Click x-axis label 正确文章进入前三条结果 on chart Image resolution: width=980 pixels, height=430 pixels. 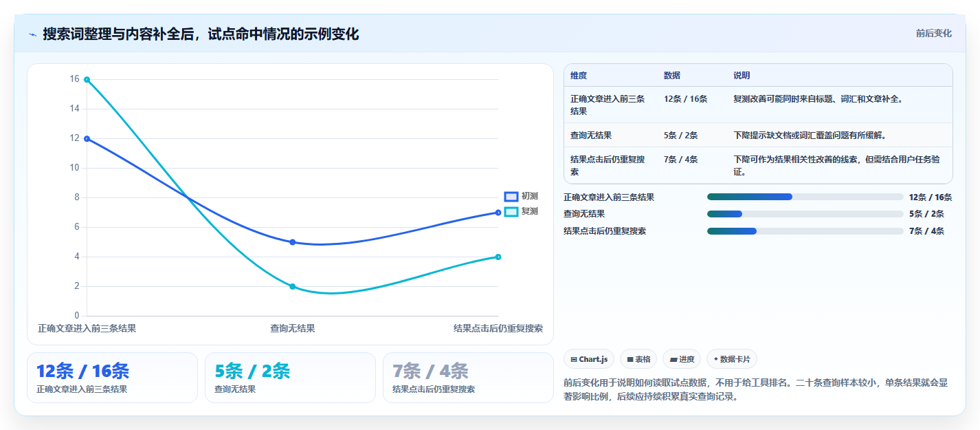tap(87, 328)
